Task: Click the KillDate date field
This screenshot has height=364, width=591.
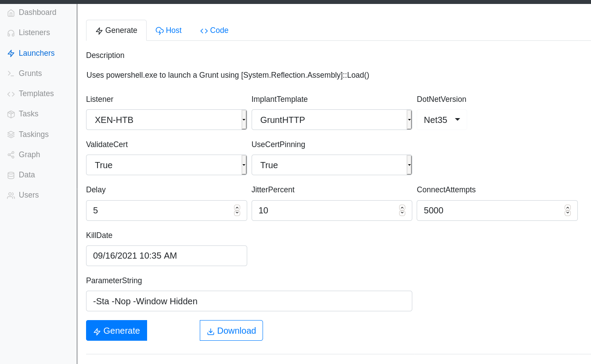Action: (166, 256)
